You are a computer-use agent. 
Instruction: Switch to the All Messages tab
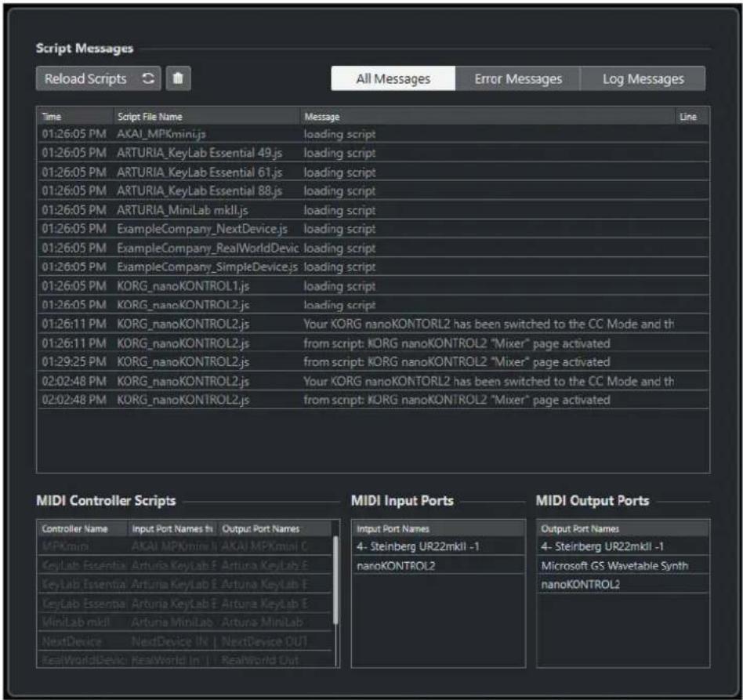[x=393, y=78]
